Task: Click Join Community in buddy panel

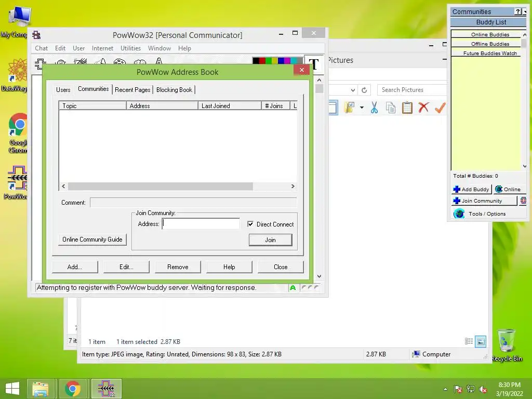Action: click(484, 201)
